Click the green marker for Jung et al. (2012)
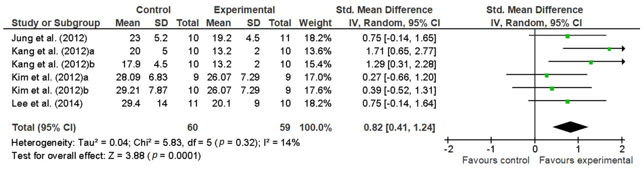Screen dimensions: 644x169 (567, 36)
